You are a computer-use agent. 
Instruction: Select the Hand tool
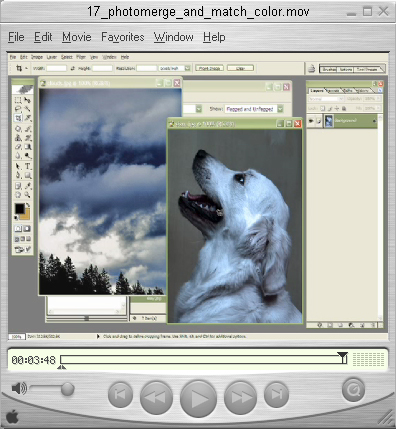18,194
